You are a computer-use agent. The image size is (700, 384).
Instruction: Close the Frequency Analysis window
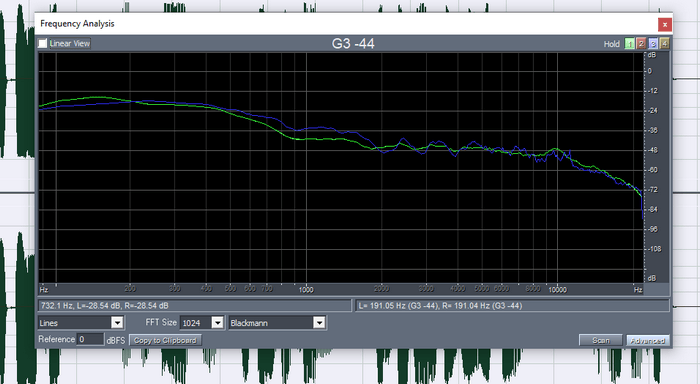(665, 25)
